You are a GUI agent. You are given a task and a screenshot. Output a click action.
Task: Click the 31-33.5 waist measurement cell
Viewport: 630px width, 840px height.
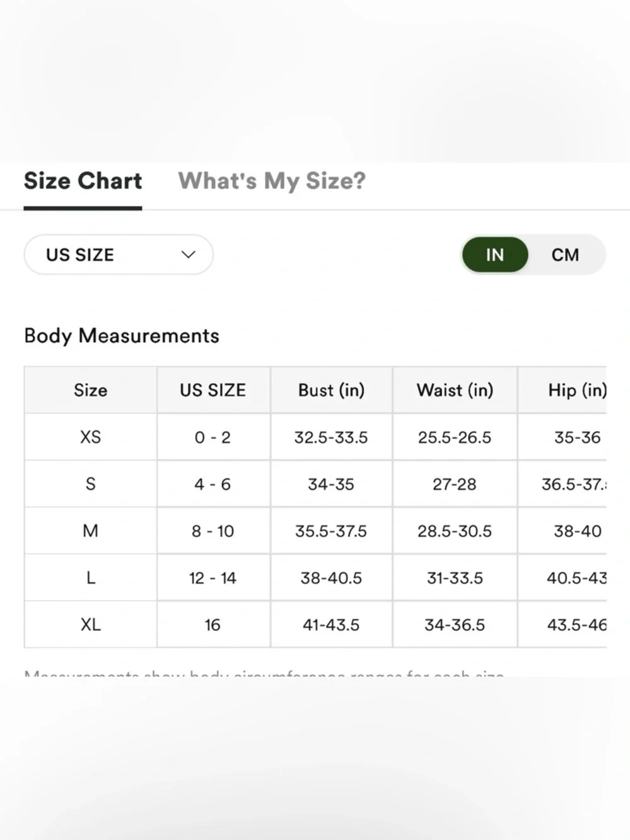click(455, 578)
